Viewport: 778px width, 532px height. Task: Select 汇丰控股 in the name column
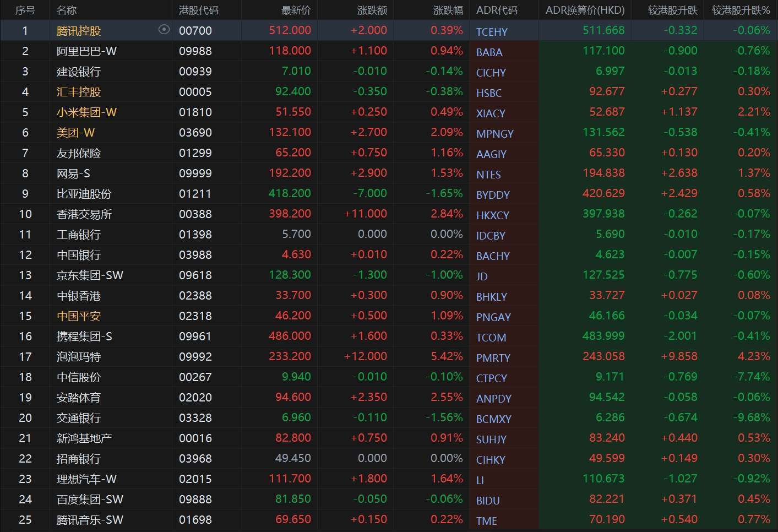pyautogui.click(x=79, y=92)
